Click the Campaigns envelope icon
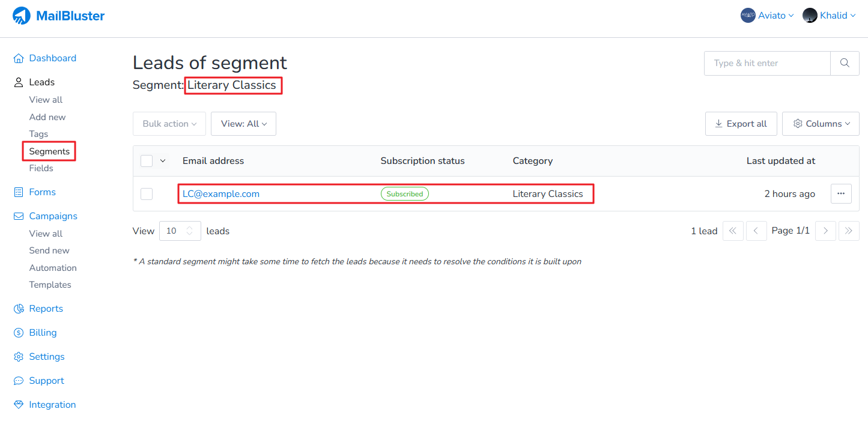This screenshot has width=868, height=424. 19,216
